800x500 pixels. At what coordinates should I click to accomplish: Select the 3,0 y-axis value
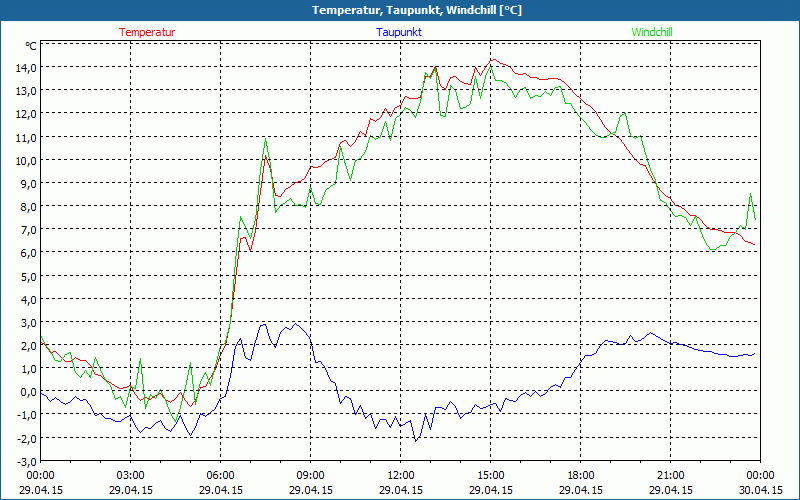(x=27, y=323)
